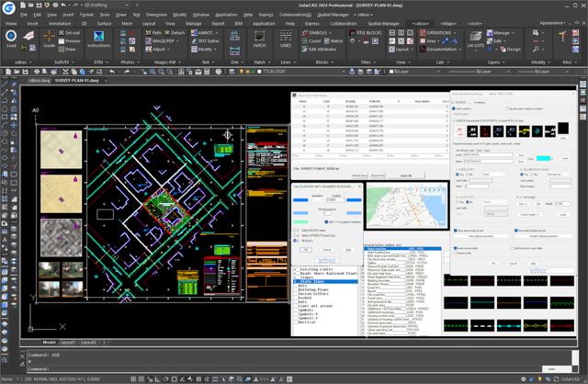
Task: Select the Count blocks tool
Action: coord(311,40)
